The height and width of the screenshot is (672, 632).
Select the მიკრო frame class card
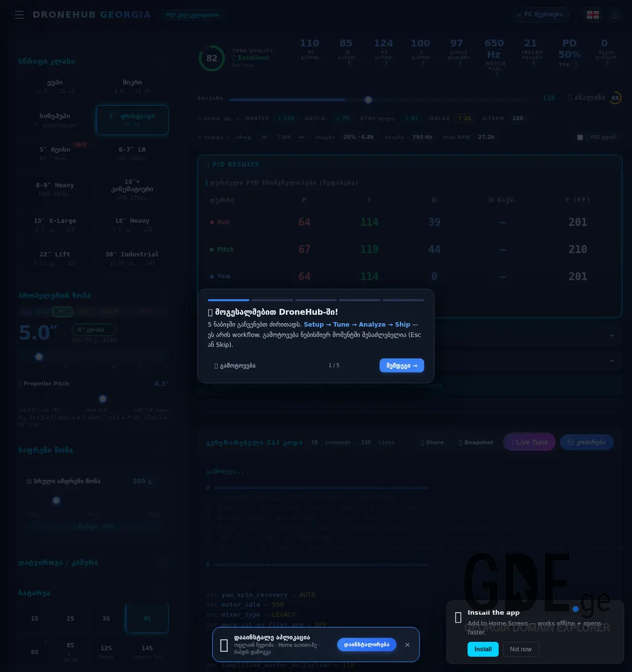click(x=132, y=86)
